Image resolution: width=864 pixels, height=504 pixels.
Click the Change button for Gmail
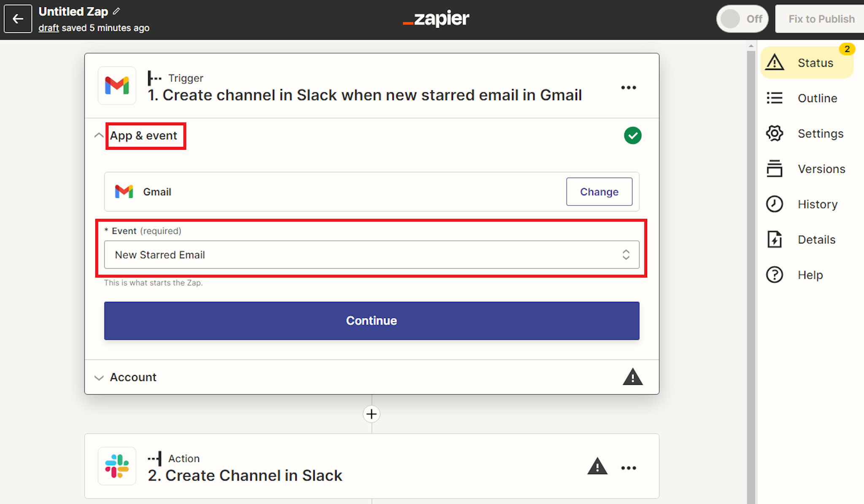coord(599,192)
